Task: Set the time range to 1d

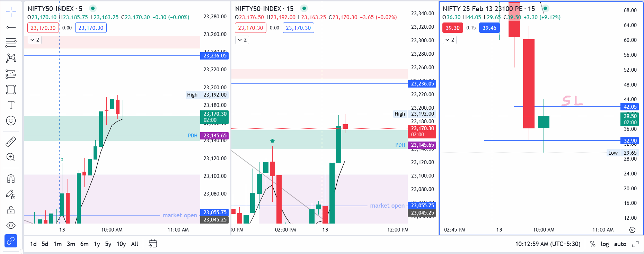Action: pos(33,244)
